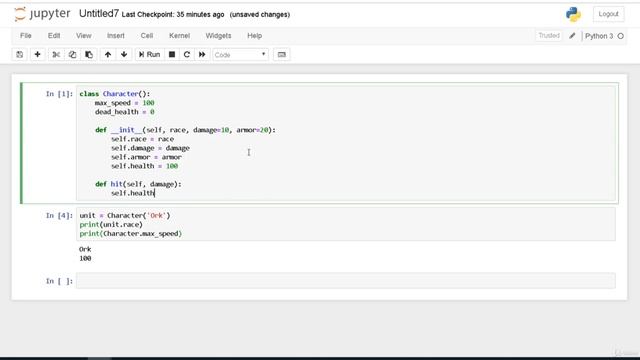Screen dimensions: 640x360
Task: Open the Widgets menu
Action: pos(218,36)
